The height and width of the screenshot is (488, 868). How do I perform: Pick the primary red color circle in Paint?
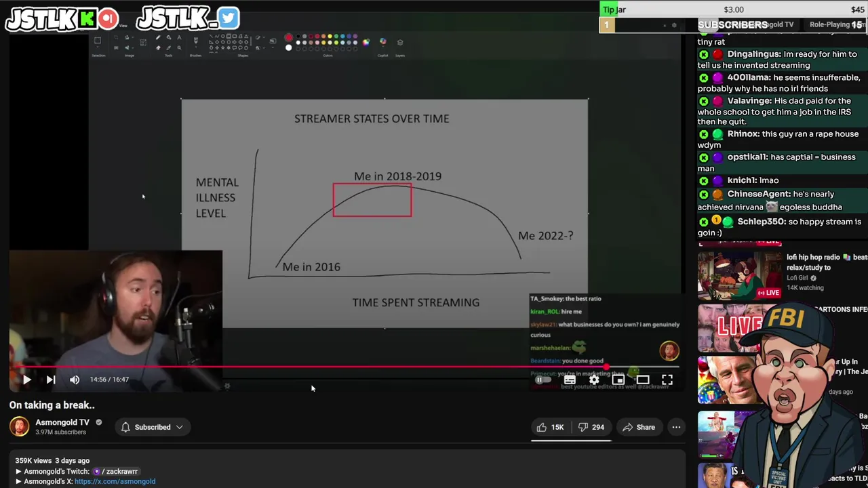289,37
